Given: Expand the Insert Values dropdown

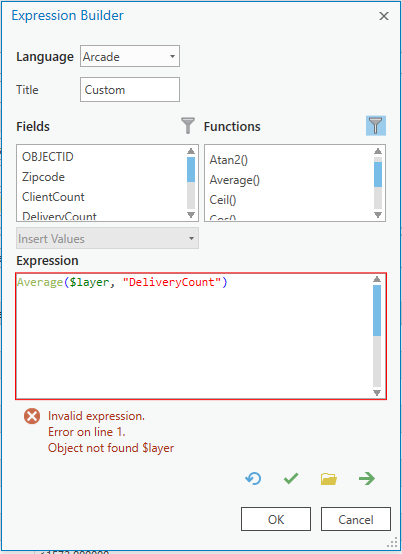Looking at the screenshot, I should pos(107,238).
